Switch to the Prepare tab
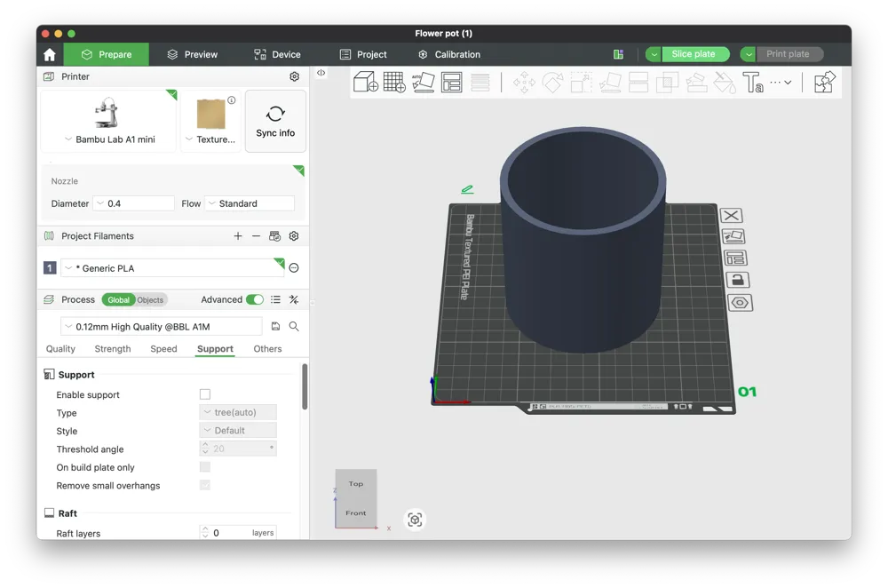 (106, 54)
